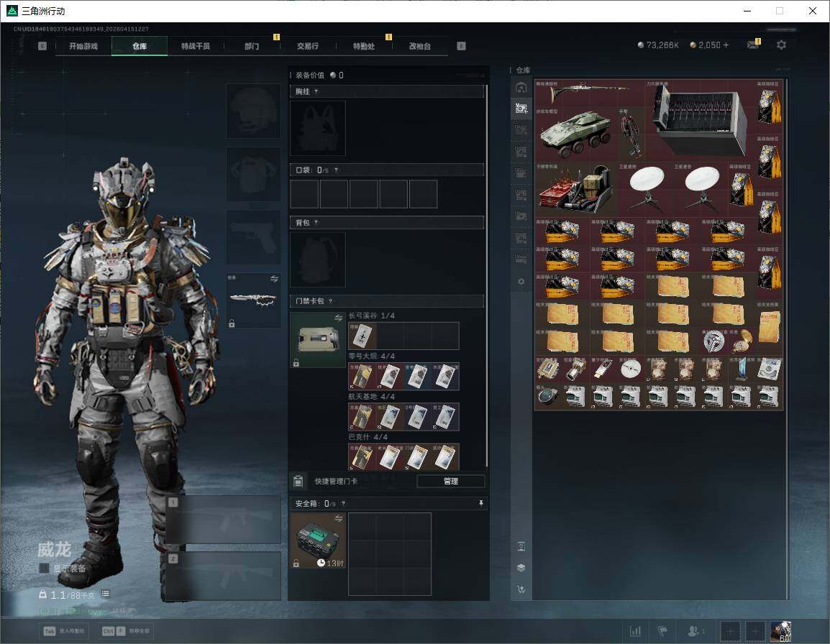Viewport: 830px width, 644px height.
Task: Select the blade server item in stash
Action: [x=700, y=120]
